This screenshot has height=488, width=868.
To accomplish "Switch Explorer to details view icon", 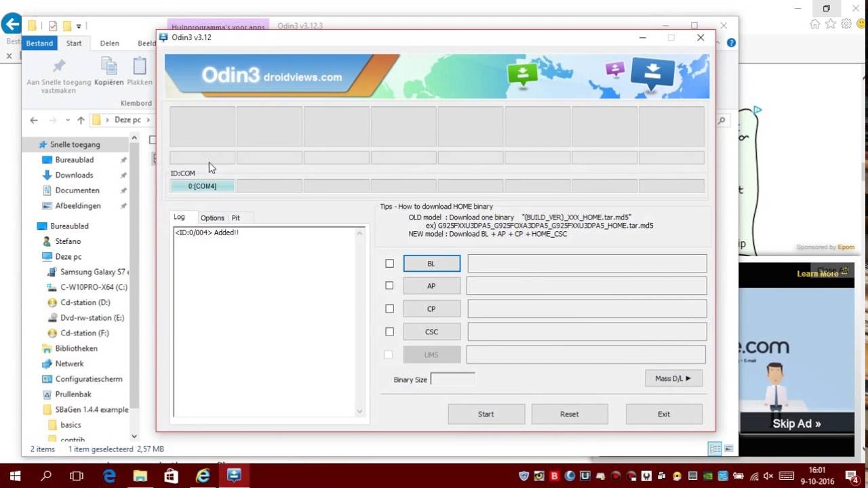I will (715, 449).
